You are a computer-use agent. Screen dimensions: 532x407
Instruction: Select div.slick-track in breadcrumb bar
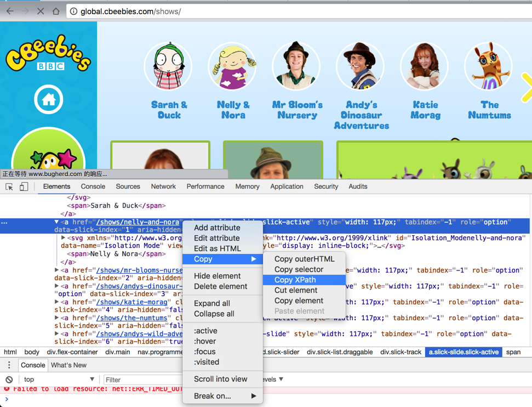401,352
